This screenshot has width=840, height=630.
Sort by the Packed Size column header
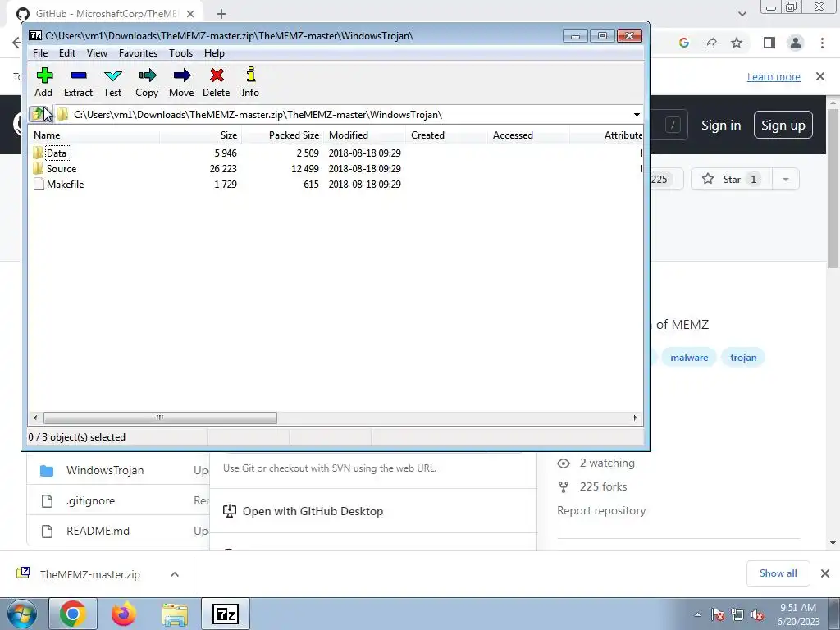coord(282,135)
